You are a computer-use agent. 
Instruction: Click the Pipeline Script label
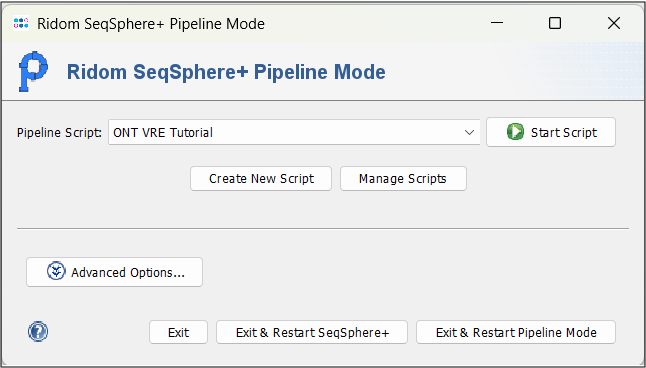click(x=60, y=133)
